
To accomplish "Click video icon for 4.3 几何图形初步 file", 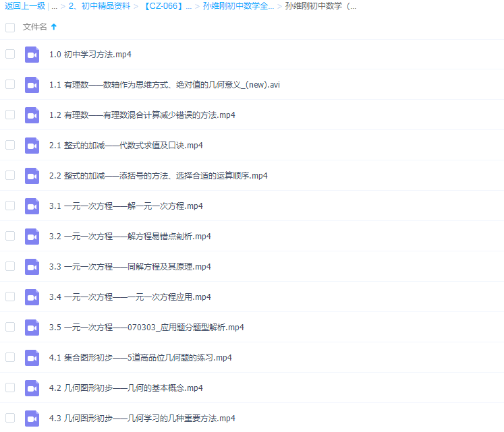I will pyautogui.click(x=32, y=419).
